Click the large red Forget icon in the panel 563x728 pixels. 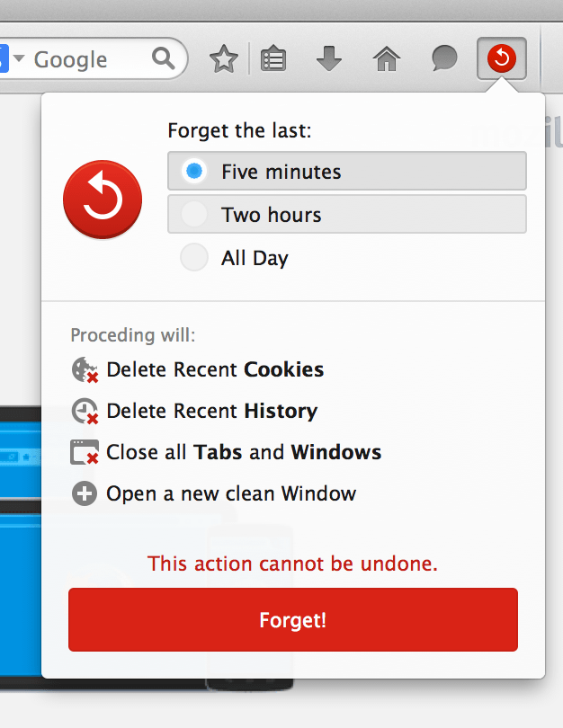(103, 200)
